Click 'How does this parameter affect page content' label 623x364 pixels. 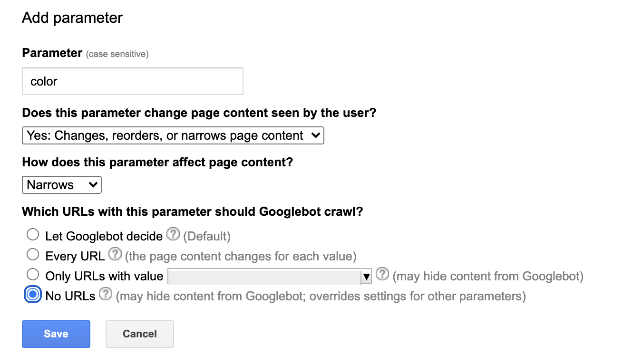point(157,163)
